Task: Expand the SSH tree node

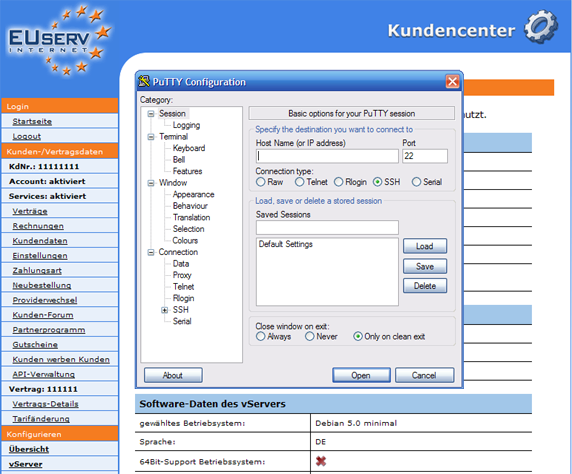Action: click(165, 310)
